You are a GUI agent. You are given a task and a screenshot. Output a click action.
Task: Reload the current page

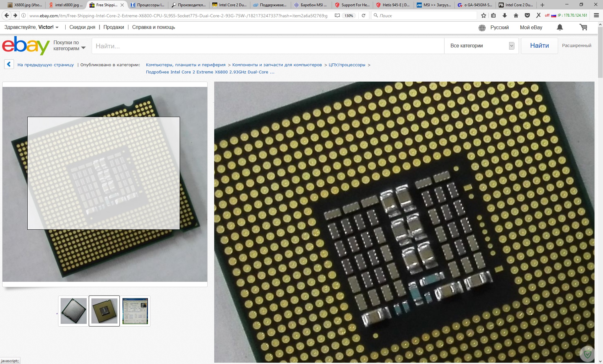tap(363, 15)
